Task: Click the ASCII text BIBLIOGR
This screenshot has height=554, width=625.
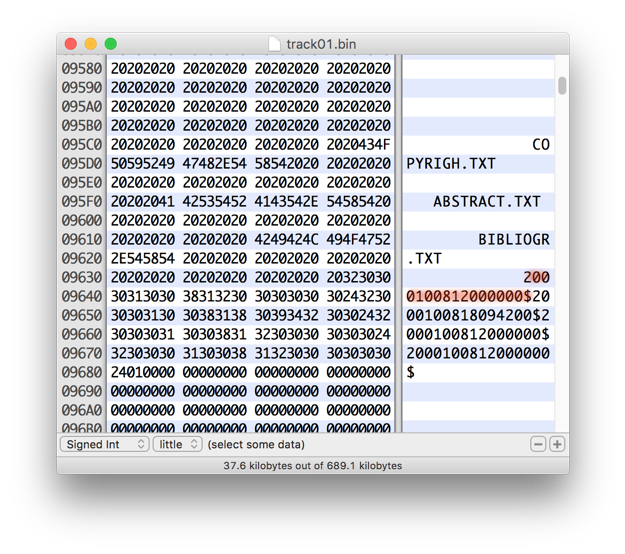Action: [x=514, y=239]
